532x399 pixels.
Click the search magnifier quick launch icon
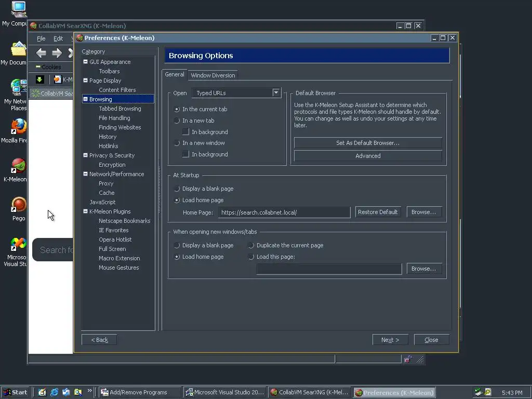pyautogui.click(x=78, y=392)
